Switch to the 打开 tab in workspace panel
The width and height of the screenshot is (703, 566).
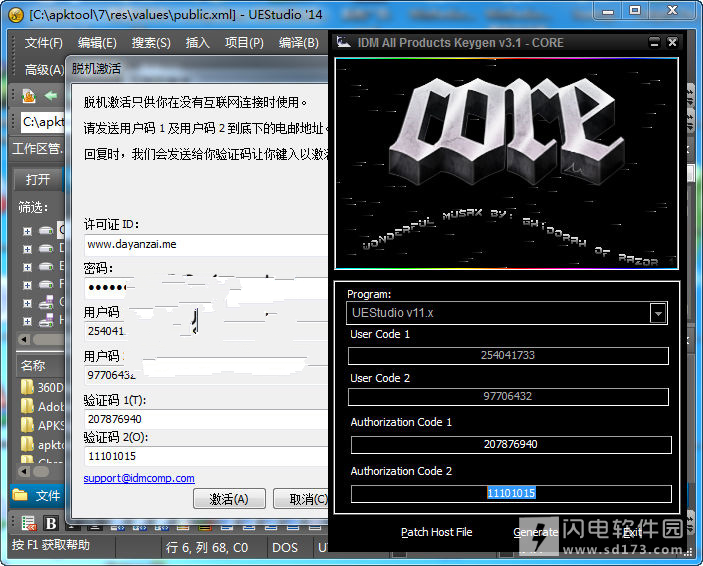pyautogui.click(x=38, y=179)
